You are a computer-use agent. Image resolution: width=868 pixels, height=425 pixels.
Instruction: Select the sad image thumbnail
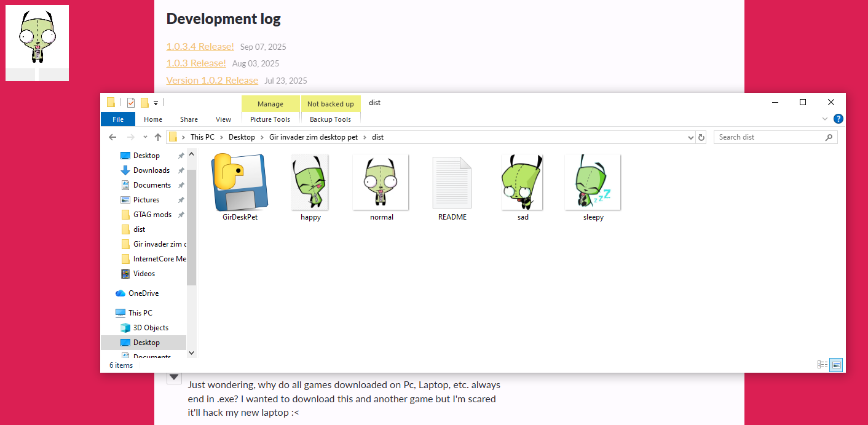point(523,183)
